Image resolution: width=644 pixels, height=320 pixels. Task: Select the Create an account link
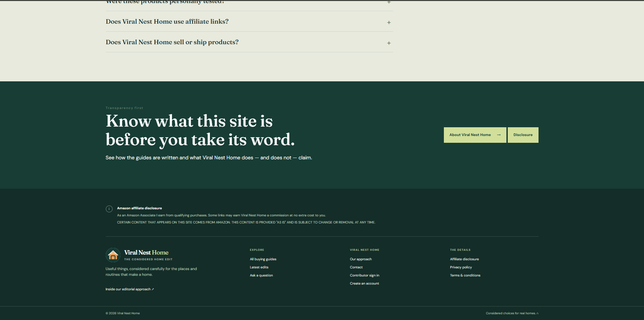point(364,284)
